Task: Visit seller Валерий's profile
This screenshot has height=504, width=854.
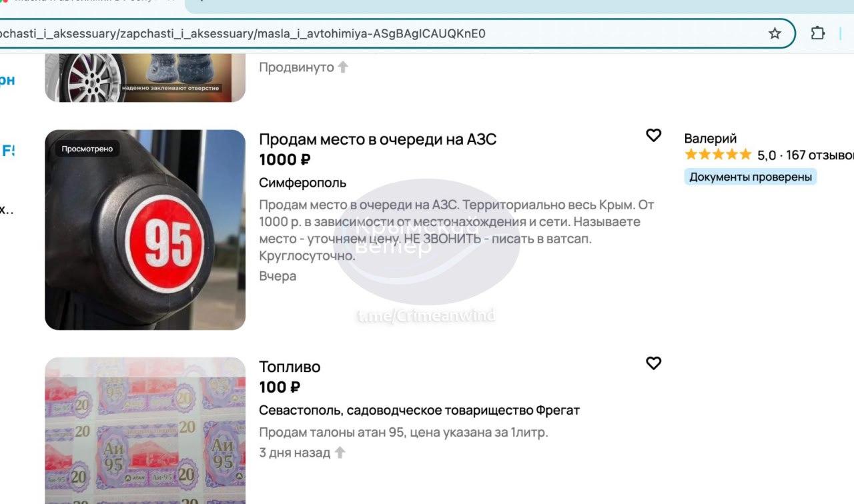Action: point(711,139)
